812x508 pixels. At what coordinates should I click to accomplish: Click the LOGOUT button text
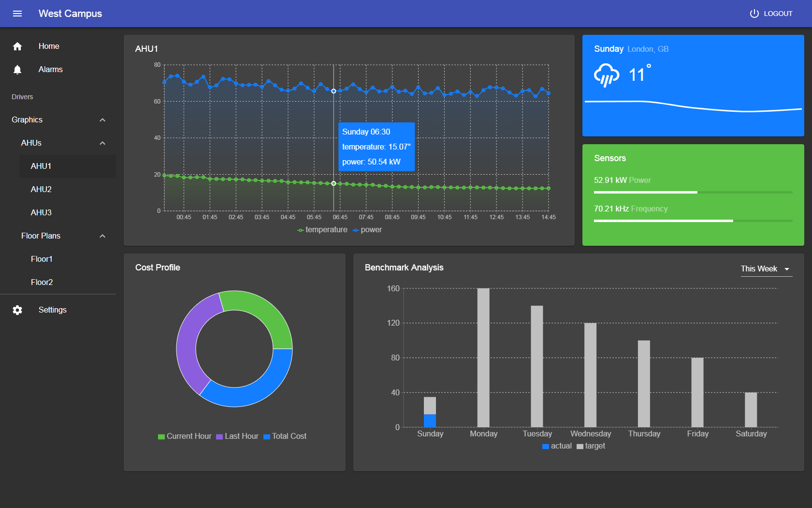tap(778, 14)
